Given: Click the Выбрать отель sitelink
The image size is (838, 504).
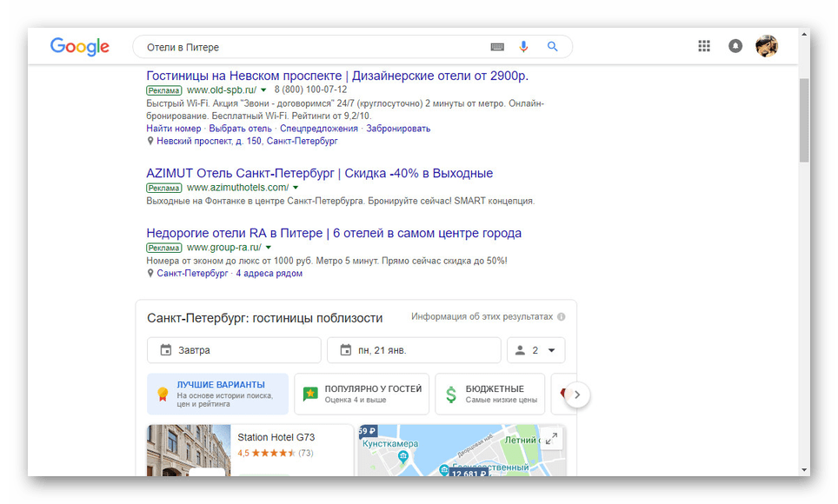Looking at the screenshot, I should [241, 129].
